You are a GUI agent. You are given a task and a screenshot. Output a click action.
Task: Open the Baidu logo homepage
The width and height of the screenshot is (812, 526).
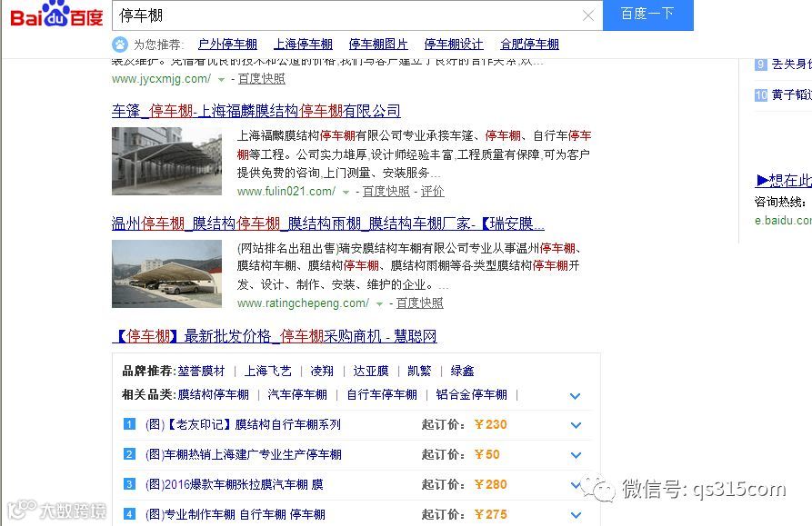click(x=56, y=15)
